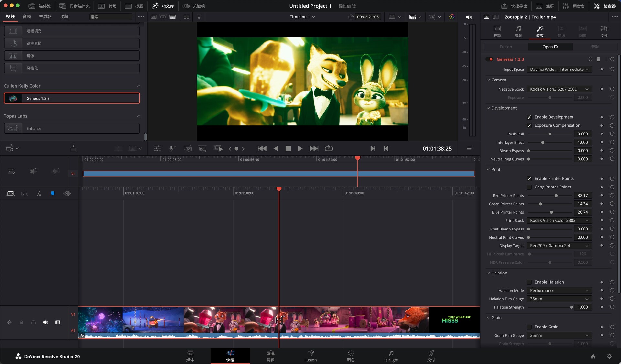Collapse the Camera section

488,80
